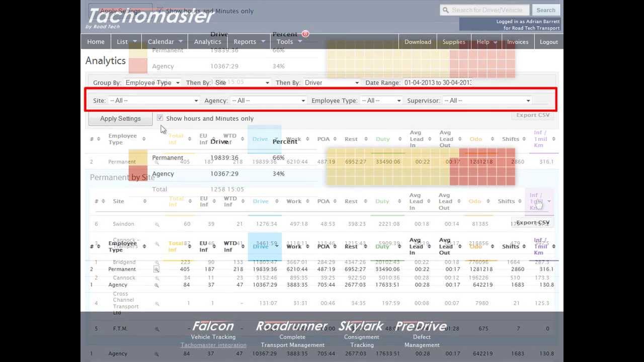The height and width of the screenshot is (362, 644).
Task: Open the Supplies page
Action: click(454, 42)
